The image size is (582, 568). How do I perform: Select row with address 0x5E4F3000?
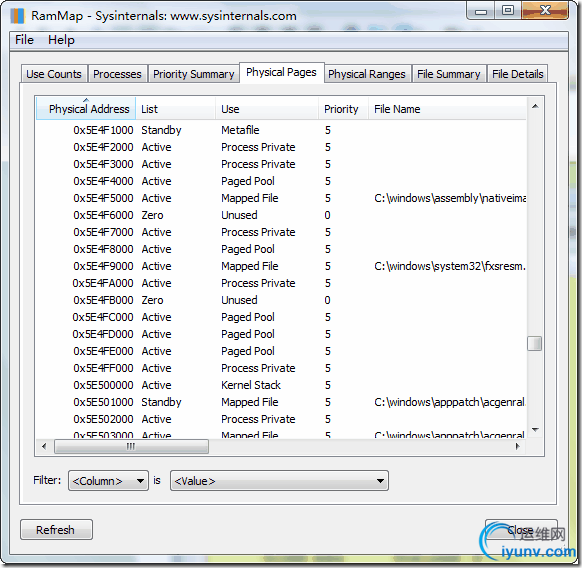tap(281, 164)
